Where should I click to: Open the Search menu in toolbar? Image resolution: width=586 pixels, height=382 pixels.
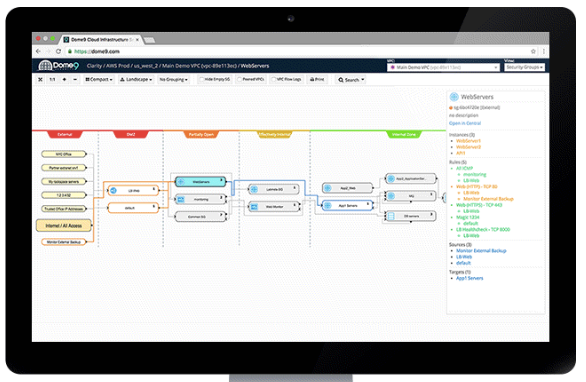[351, 80]
